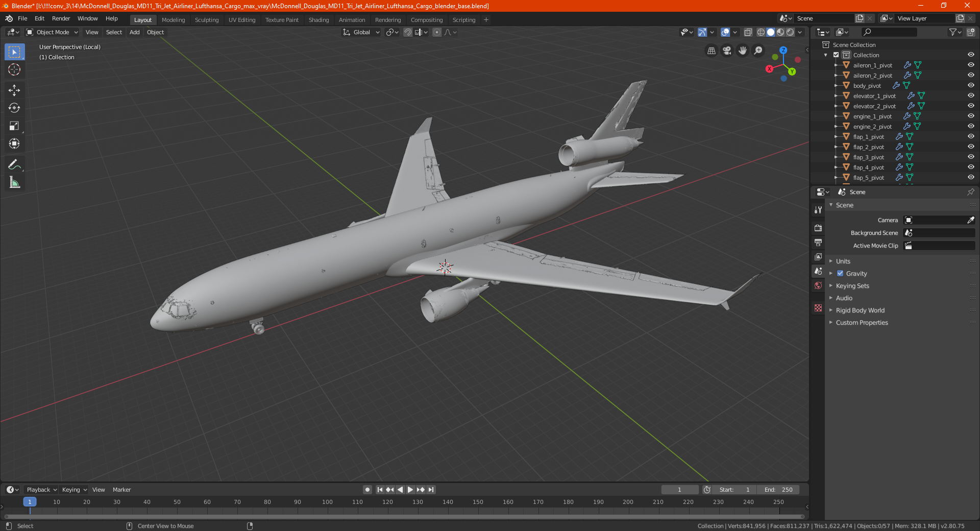Switch to Modeling workspace tab
980x531 pixels.
[x=173, y=20]
